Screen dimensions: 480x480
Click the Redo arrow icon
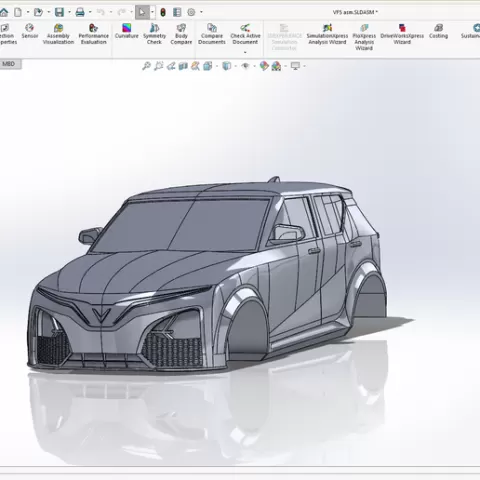pyautogui.click(x=121, y=12)
